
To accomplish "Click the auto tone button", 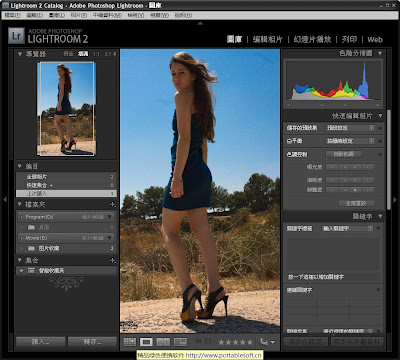I will 344,154.
